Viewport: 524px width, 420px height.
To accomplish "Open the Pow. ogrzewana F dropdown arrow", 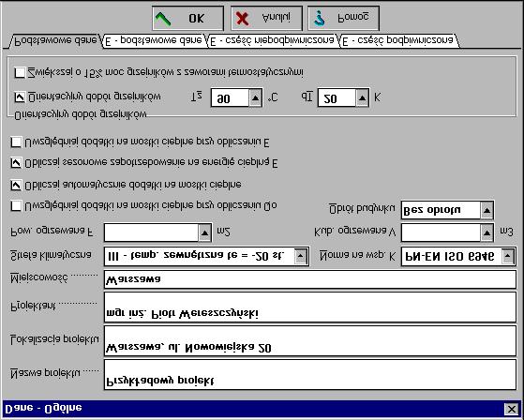I will tap(204, 232).
